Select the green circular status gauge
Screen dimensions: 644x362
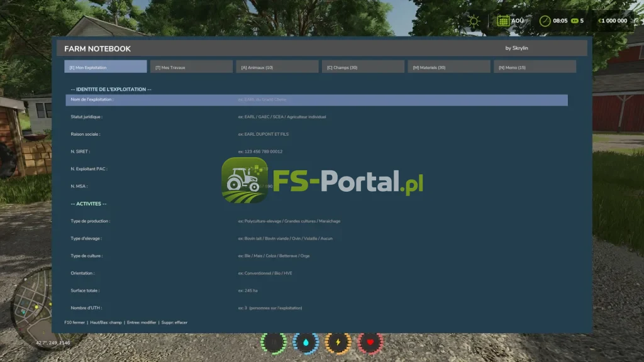274,343
